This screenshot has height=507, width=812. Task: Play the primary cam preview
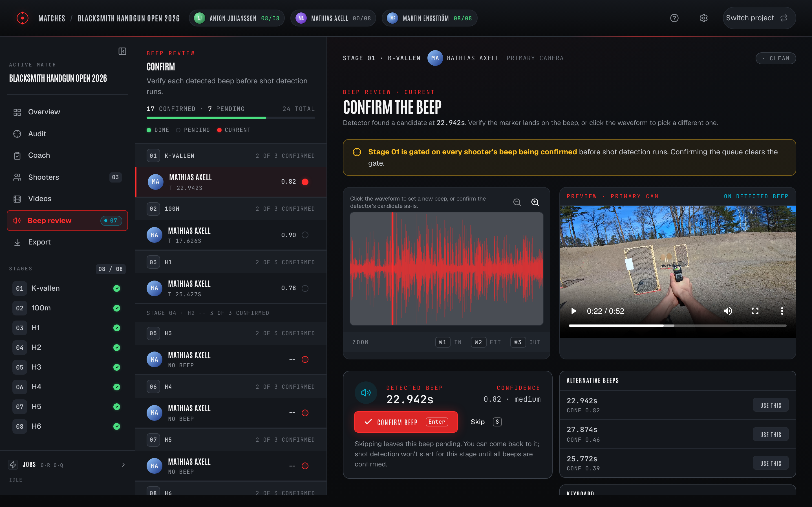[x=574, y=311]
